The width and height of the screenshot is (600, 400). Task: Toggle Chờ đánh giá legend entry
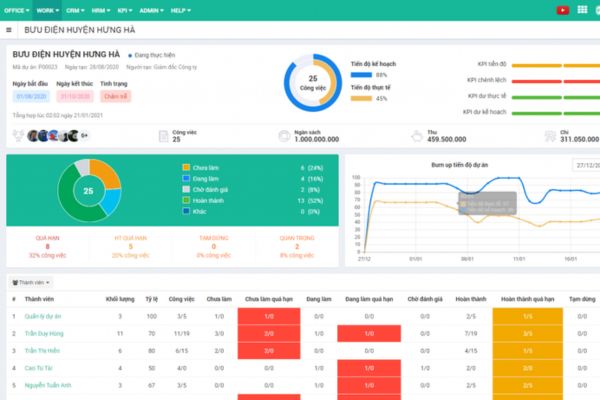[x=205, y=189]
